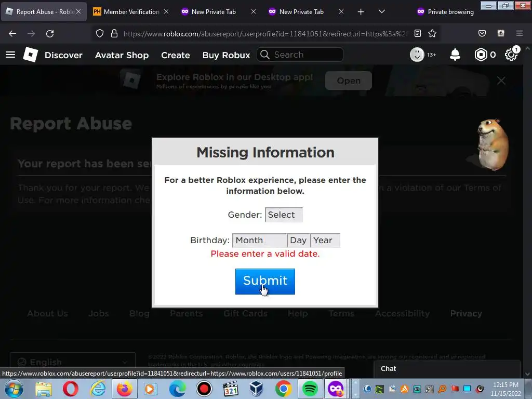Dismiss the Desktop app banner
The height and width of the screenshot is (399, 532).
point(501,81)
